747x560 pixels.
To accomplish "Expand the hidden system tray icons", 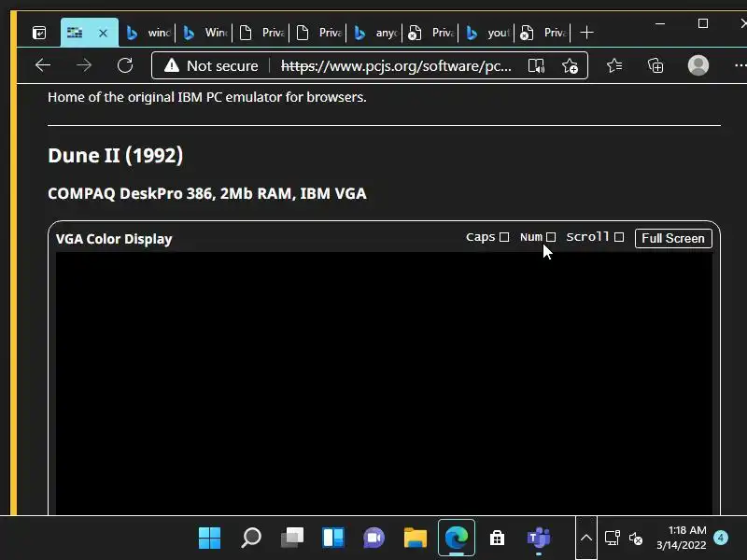I will 586,539.
